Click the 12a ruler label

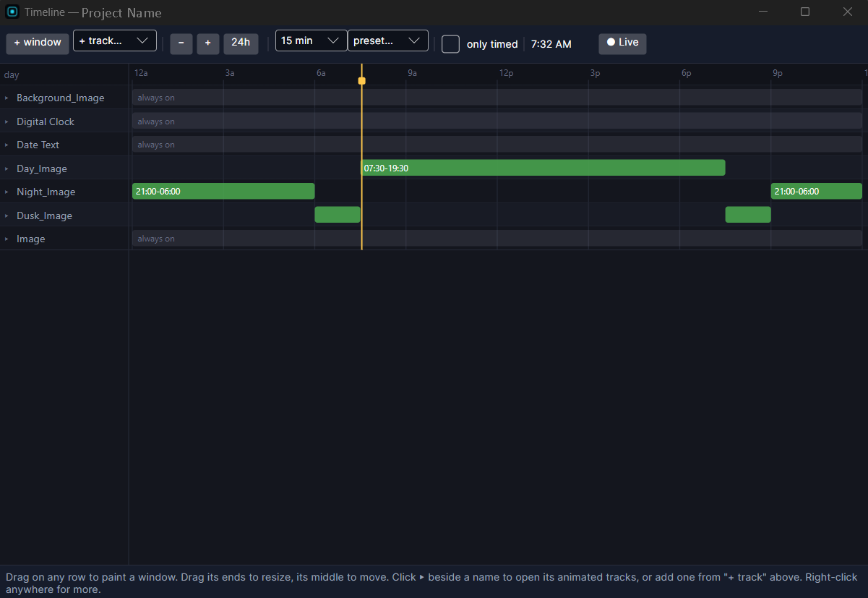pos(141,73)
